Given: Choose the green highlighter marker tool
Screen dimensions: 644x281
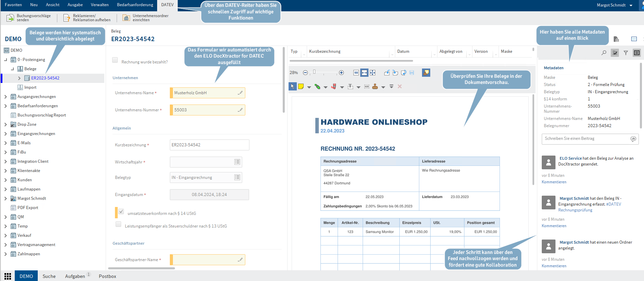Looking at the screenshot, I should click(x=317, y=86).
